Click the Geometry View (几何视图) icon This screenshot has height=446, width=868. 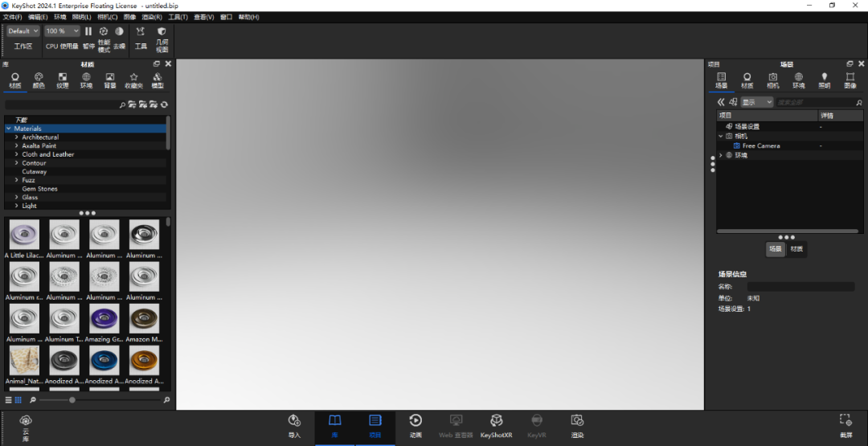(x=162, y=37)
